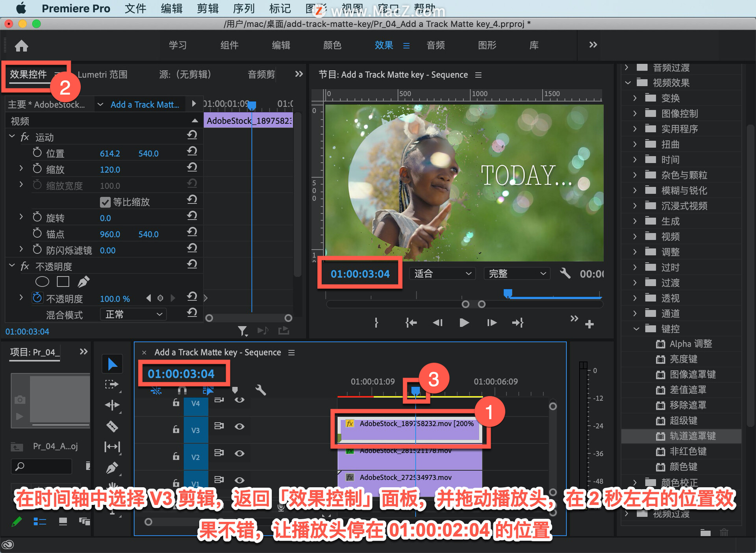Reset the Position parameter
Screen dimensions: 756x553
coord(192,151)
